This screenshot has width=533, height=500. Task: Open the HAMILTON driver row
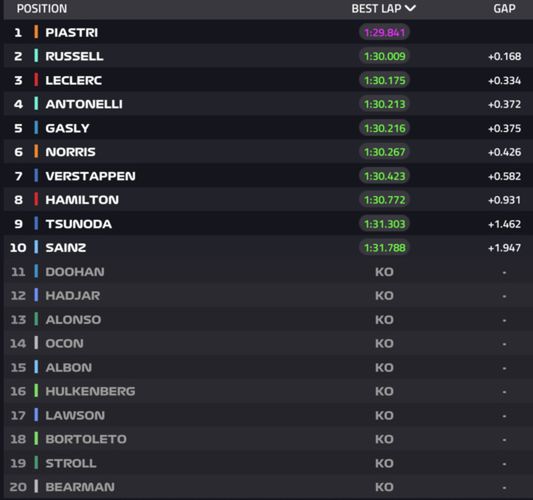[x=268, y=200]
